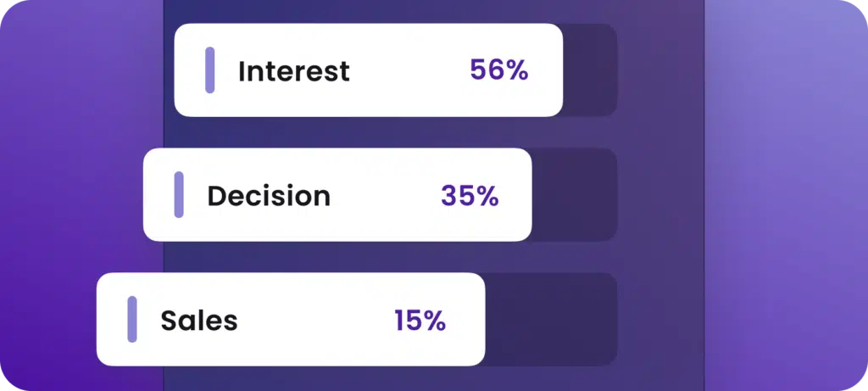This screenshot has height=391, width=868.
Task: Click the 15% Sales value
Action: [x=420, y=321]
